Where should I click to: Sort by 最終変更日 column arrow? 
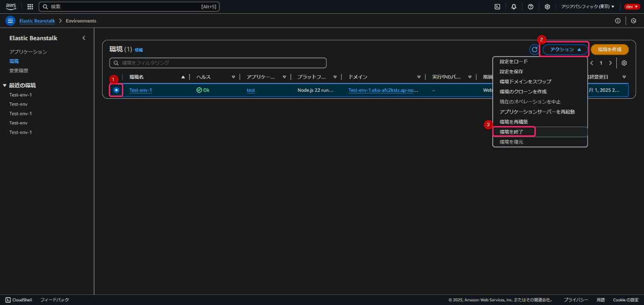(x=624, y=77)
